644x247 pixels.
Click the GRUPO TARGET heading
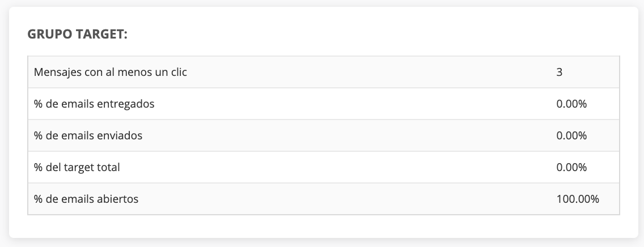pyautogui.click(x=78, y=35)
